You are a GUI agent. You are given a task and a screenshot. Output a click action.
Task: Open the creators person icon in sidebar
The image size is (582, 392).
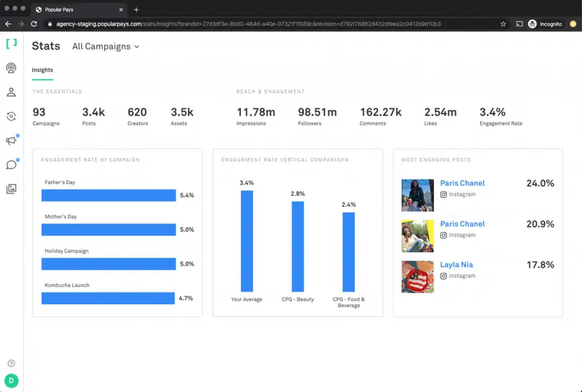pos(11,93)
